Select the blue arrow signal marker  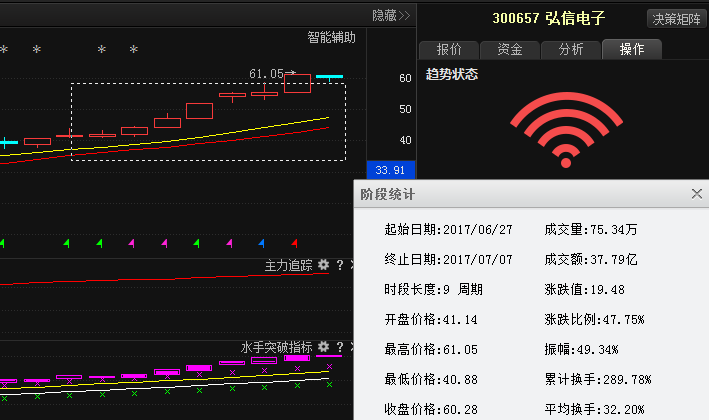(261, 242)
